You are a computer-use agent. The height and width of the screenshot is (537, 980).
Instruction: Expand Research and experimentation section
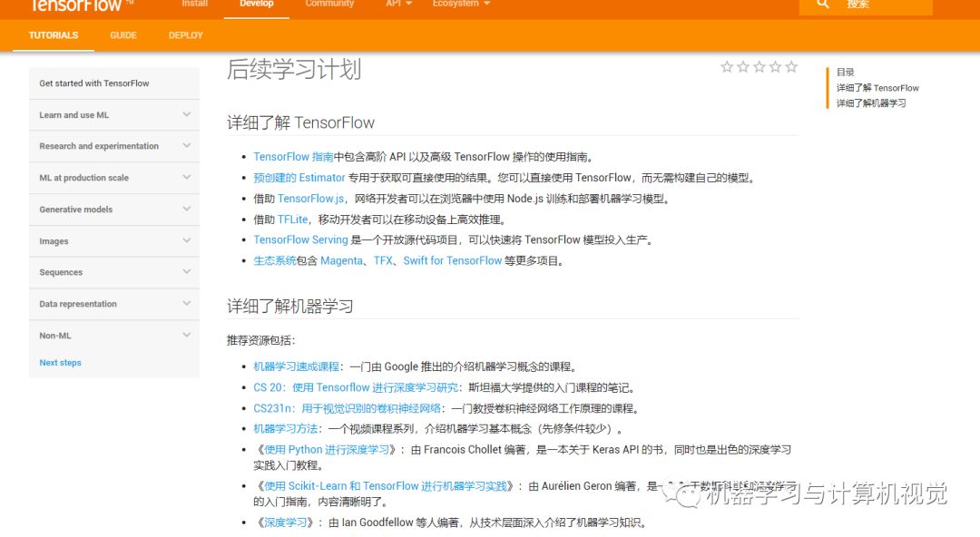tap(113, 146)
